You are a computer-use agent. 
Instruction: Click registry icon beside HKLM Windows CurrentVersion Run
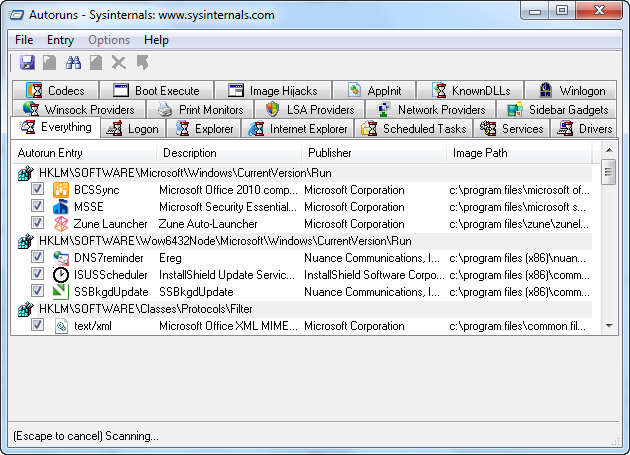pyautogui.click(x=25, y=173)
